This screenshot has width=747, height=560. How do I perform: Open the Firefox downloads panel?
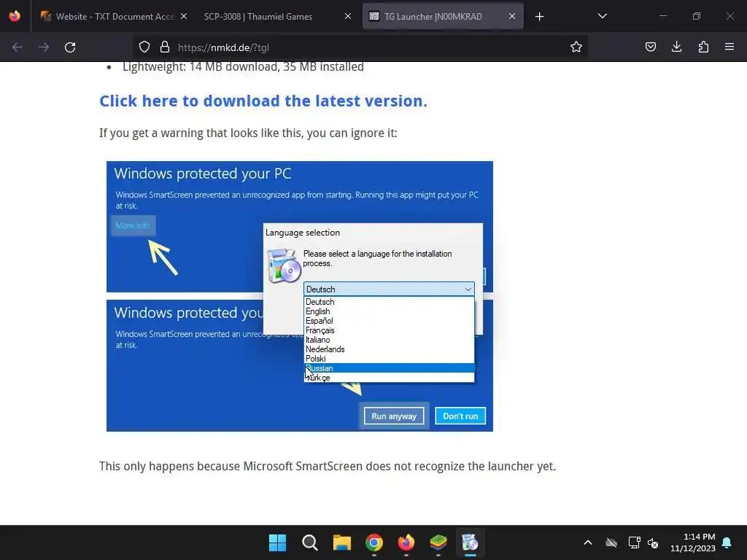(676, 47)
